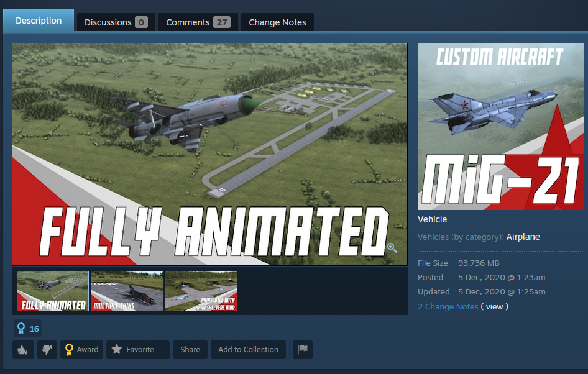
Task: Select the Fully Animated thumbnail
Action: (53, 291)
